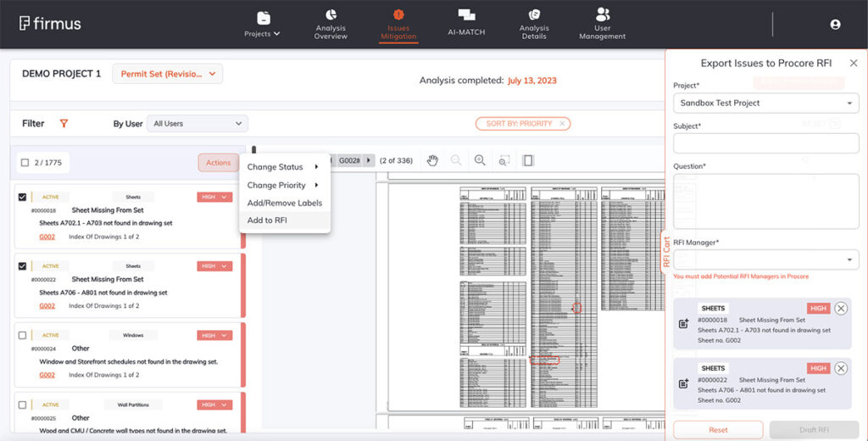Open the Projects menu in top navigation
Image resolution: width=868 pixels, height=441 pixels.
coord(263,25)
